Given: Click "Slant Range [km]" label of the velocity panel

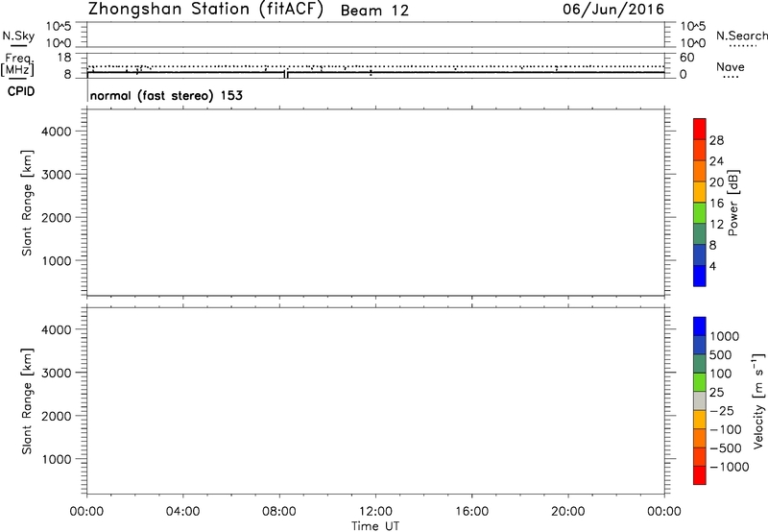Looking at the screenshot, I should click(27, 401).
